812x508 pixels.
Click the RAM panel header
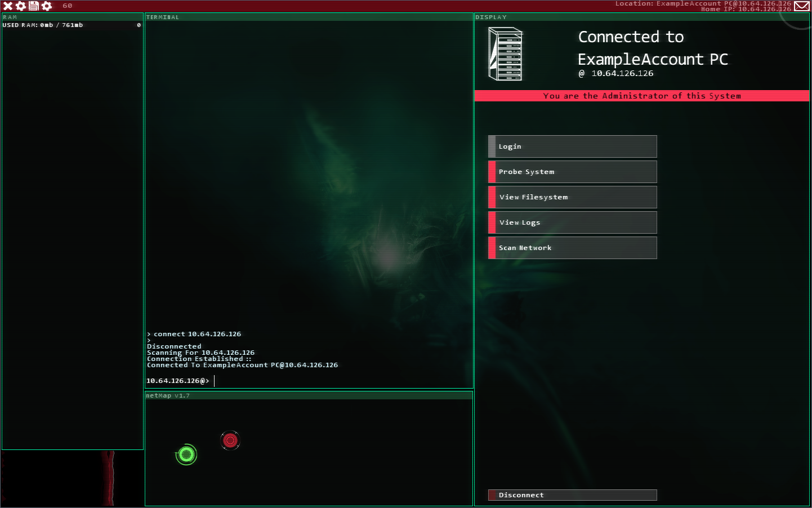[x=72, y=17]
